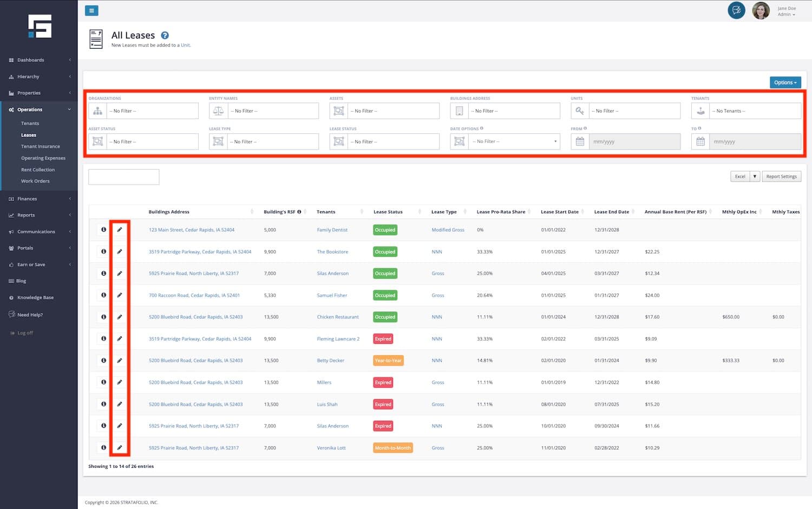The image size is (812, 509).
Task: Open the Fleming Lawncare 2 tenant link
Action: pos(338,339)
